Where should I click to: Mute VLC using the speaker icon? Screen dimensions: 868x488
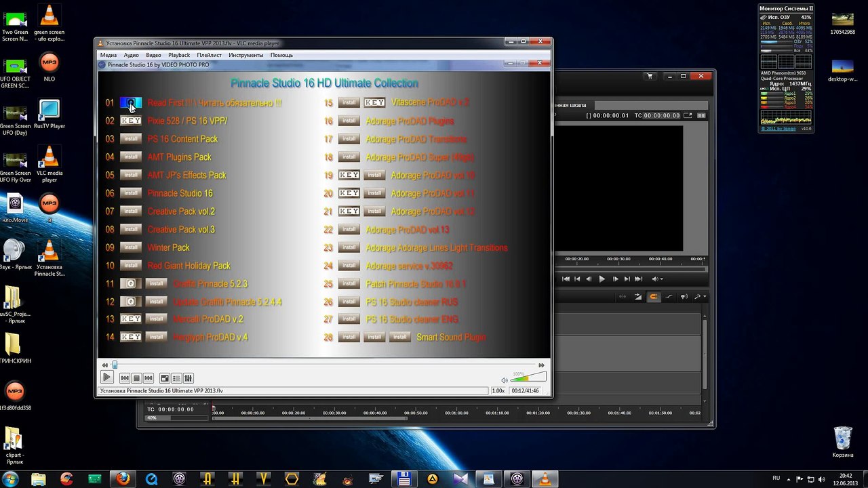click(x=504, y=380)
